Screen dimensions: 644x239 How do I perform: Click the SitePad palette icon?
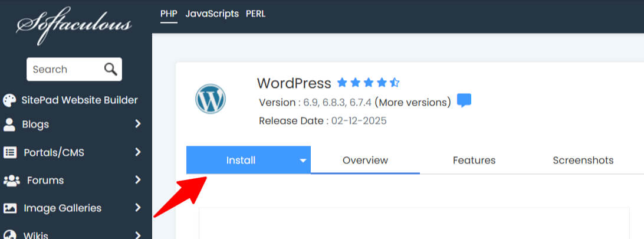click(9, 100)
